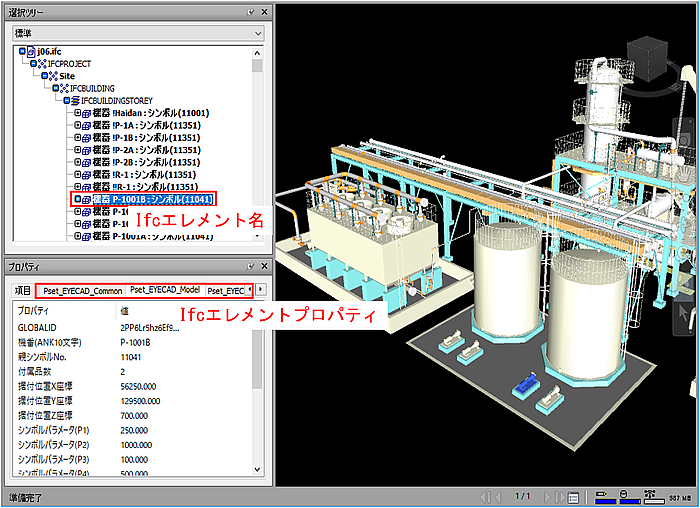Switch to the Pset_EYECAD_Model tab
Screen dimensions: 700x508
coord(165,290)
